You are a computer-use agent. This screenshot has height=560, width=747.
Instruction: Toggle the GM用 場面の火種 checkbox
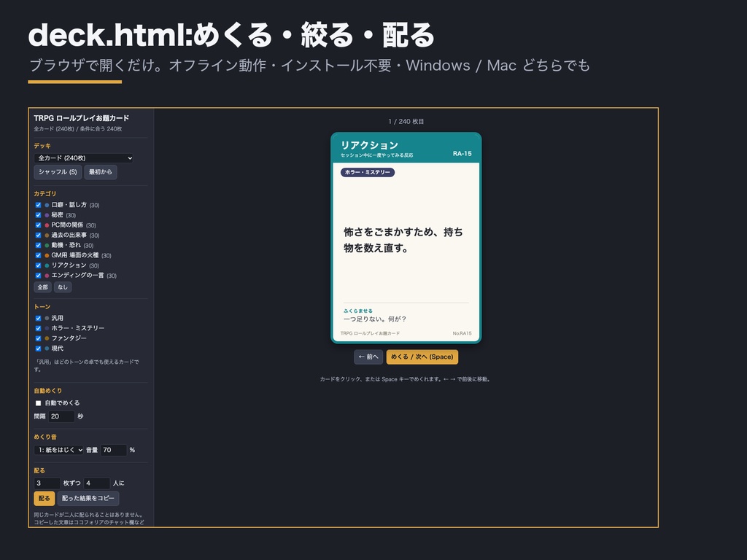[x=38, y=255]
